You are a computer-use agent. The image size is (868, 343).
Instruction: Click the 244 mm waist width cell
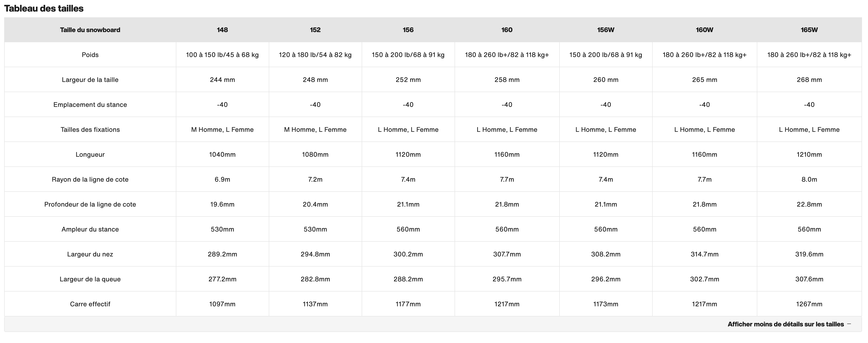pos(222,80)
